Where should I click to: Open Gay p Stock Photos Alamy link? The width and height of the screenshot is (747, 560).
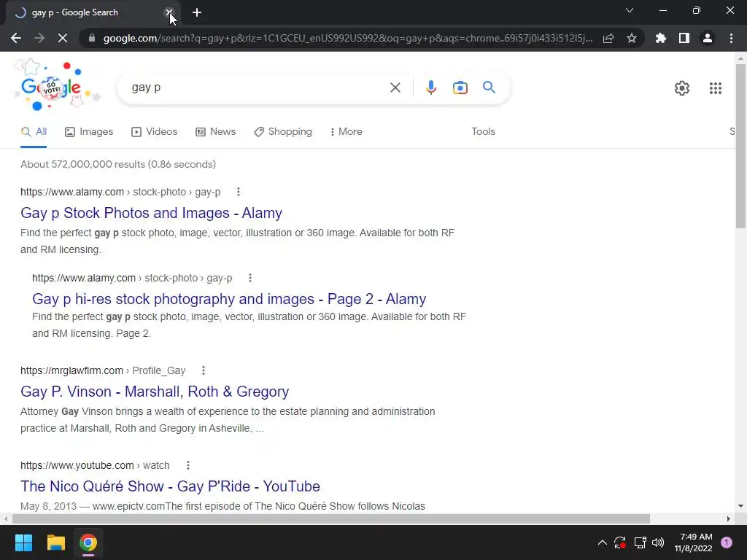pos(152,213)
